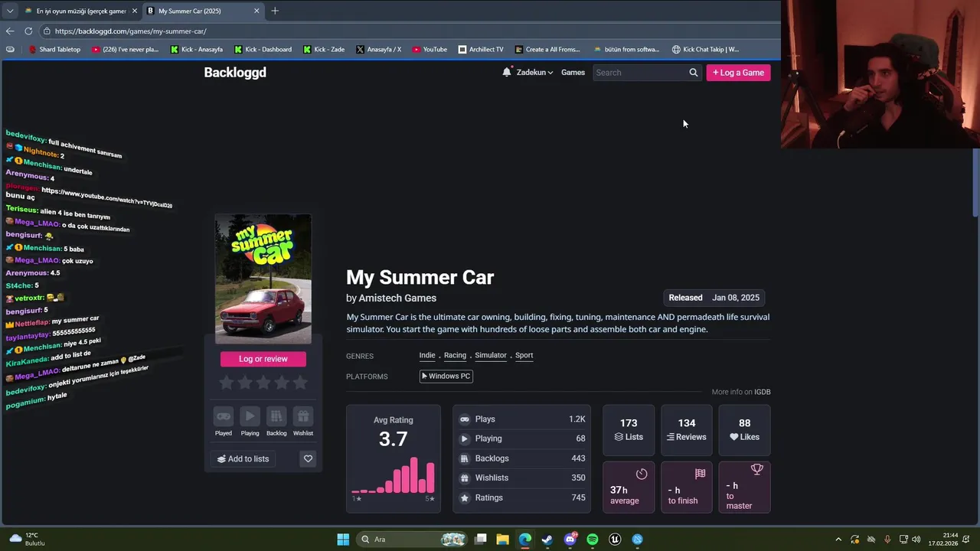The width and height of the screenshot is (980, 551).
Task: Show hidden system tray icons
Action: [838, 540]
